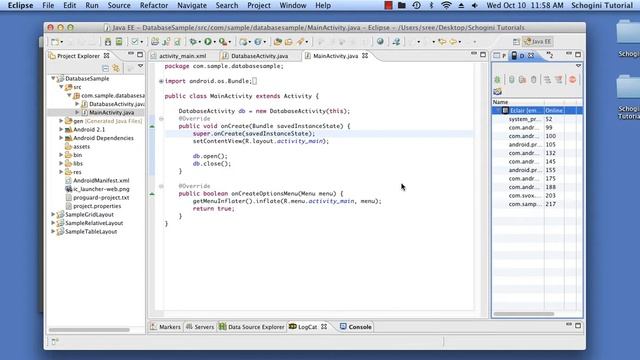Click the Android Lint check toolbar icon

point(134,42)
